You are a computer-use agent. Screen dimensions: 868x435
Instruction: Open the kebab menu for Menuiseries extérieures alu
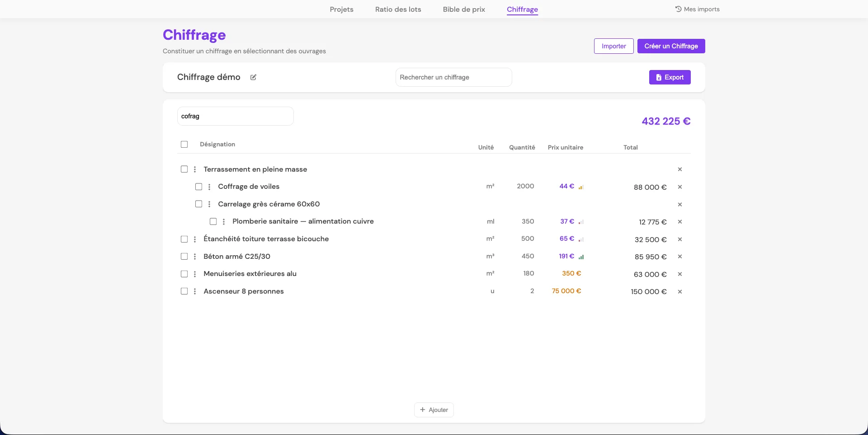pos(195,274)
